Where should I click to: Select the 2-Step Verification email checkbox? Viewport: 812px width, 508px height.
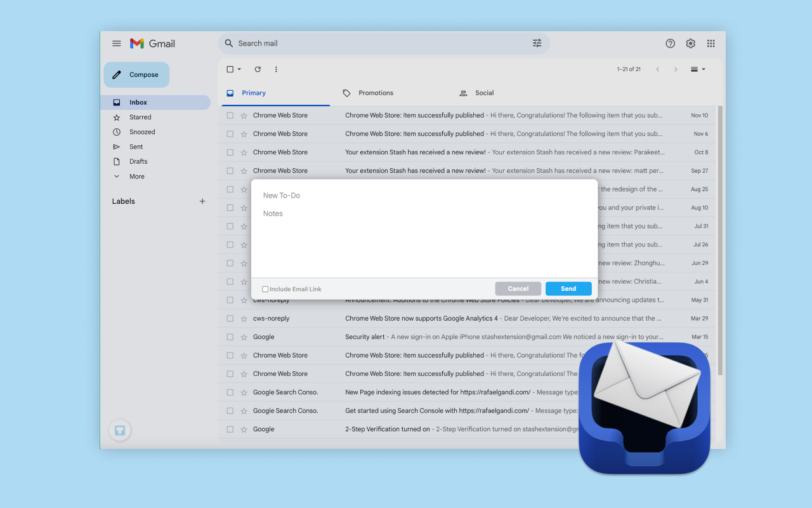point(230,429)
